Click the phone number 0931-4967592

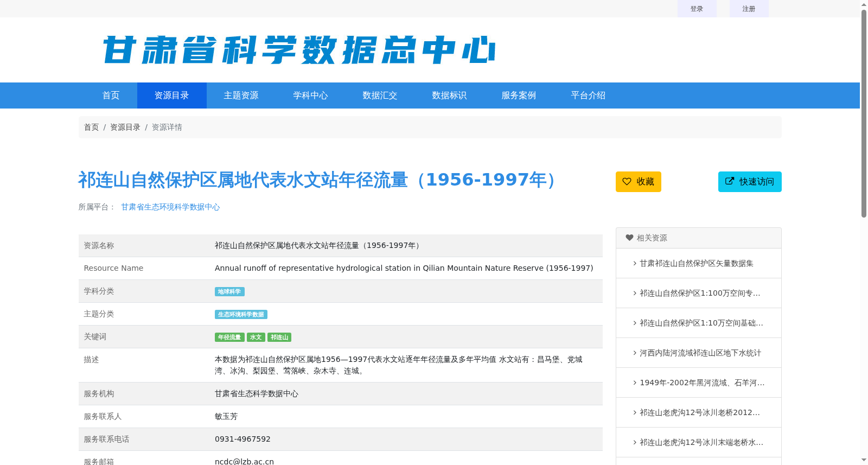[242, 439]
